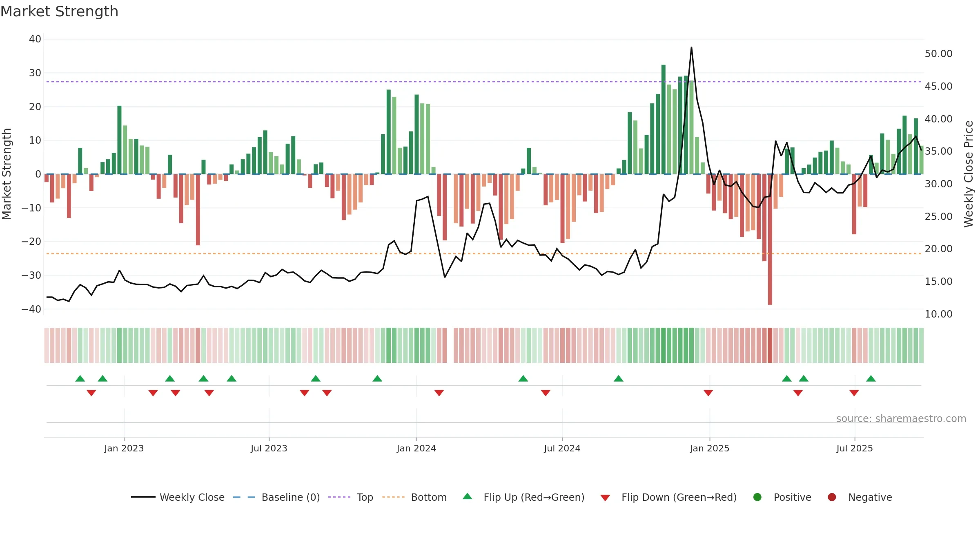This screenshot has width=980, height=551.
Task: Toggle the Flip Up (Red→Green) legend label
Action: point(534,498)
